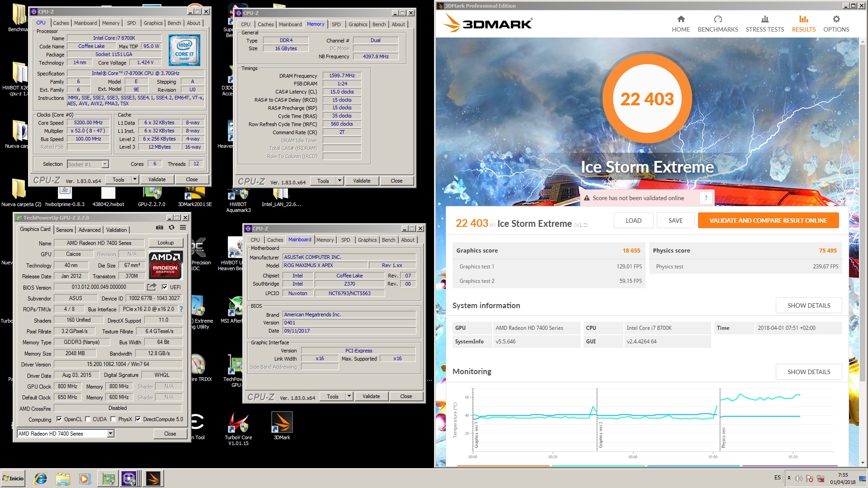The image size is (868, 488).
Task: Click the network disconnected tray icon
Action: [821, 479]
